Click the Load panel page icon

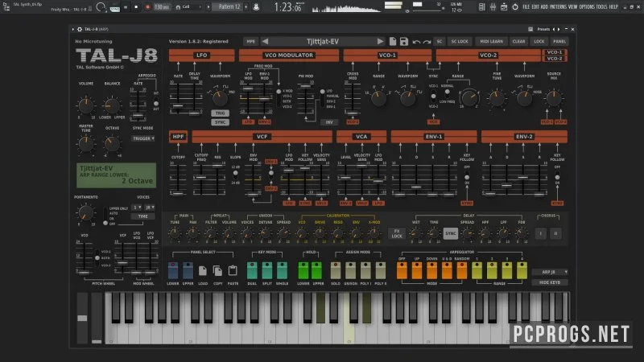coord(203,270)
